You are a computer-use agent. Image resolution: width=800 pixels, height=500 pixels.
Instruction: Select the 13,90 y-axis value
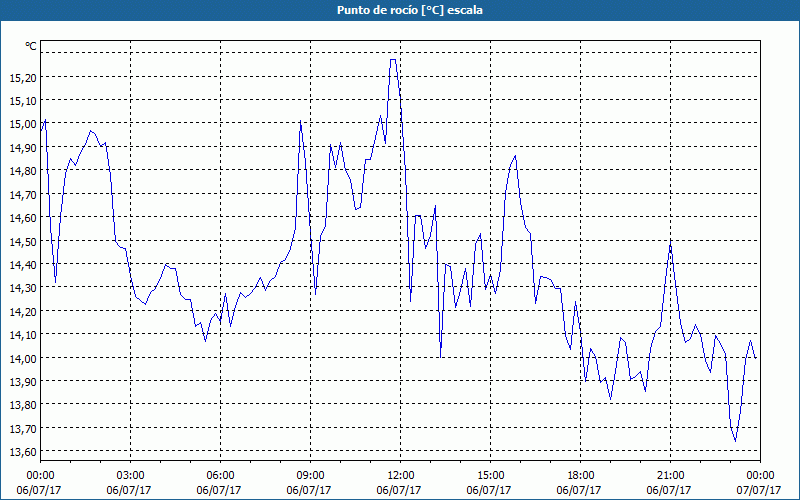click(23, 382)
